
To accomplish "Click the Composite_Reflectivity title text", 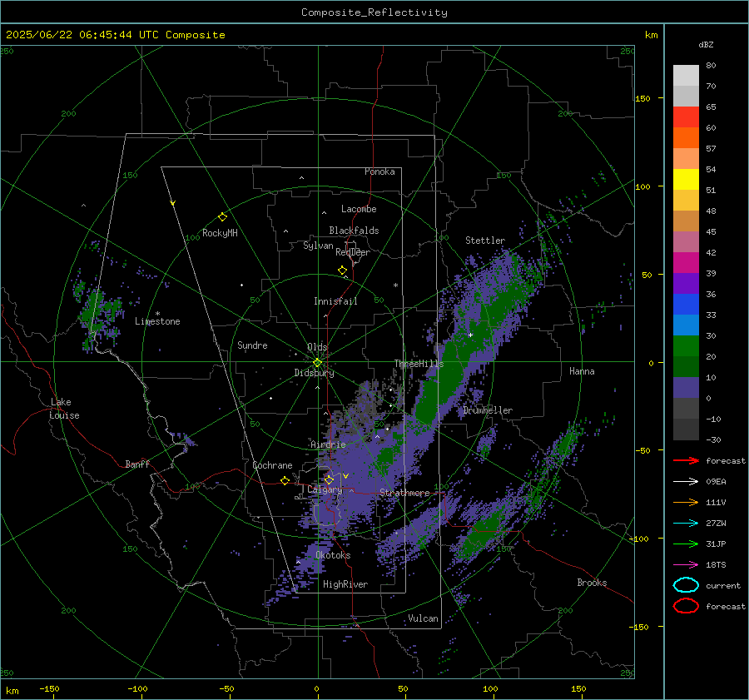I will [374, 12].
